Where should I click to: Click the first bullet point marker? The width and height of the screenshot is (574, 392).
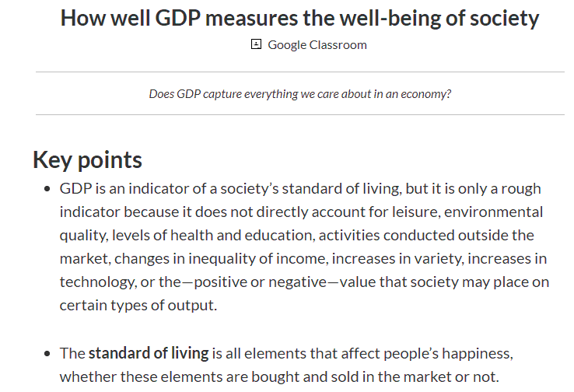click(47, 189)
